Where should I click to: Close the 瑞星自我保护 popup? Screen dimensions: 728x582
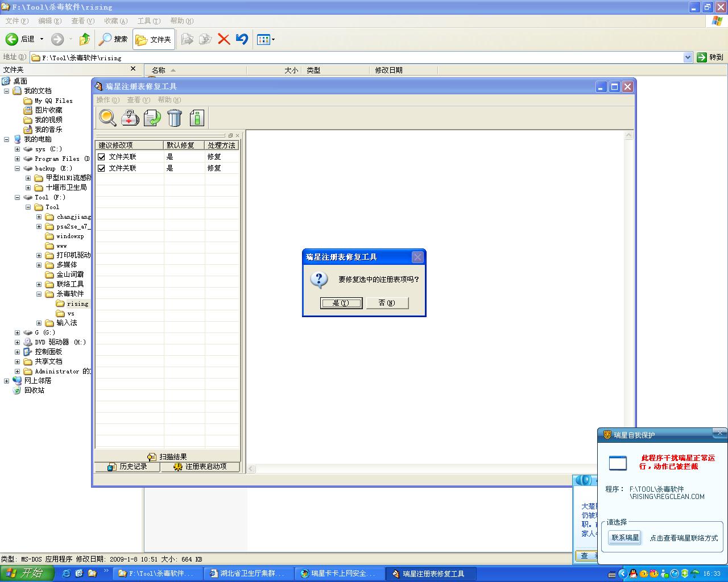(x=719, y=434)
